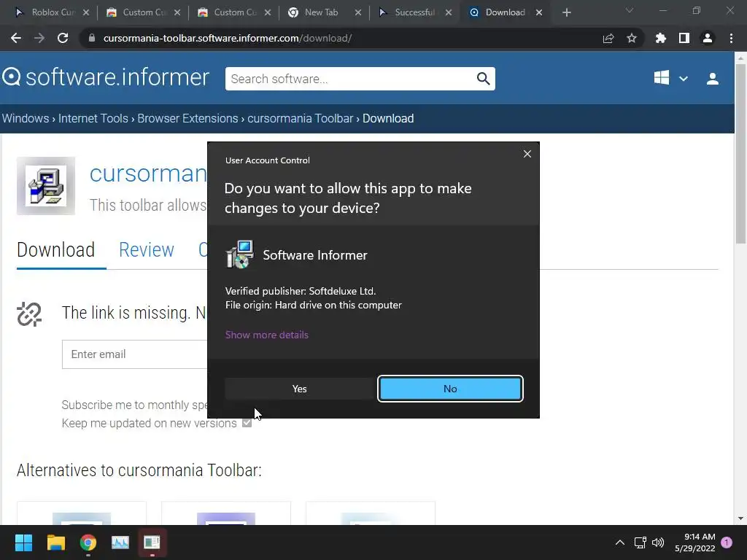Toggle Chrome side panel icon
The height and width of the screenshot is (560, 747).
(684, 38)
